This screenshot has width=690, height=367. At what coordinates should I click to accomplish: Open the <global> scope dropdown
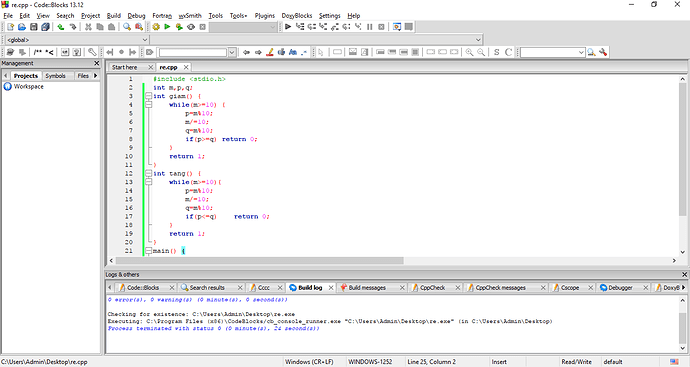pos(77,40)
